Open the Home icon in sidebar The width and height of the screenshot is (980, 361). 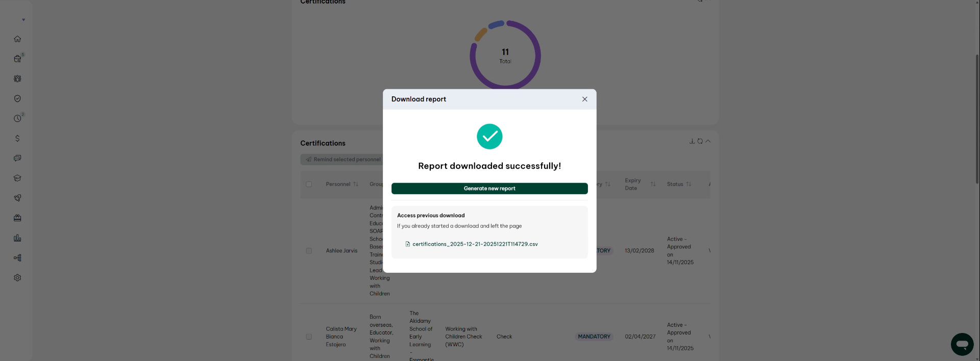click(x=17, y=39)
